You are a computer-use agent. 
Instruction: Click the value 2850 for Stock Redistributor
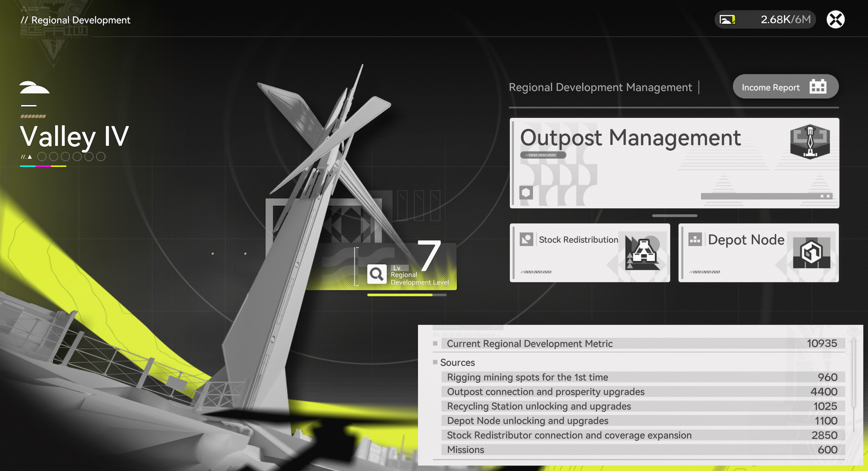click(x=824, y=435)
